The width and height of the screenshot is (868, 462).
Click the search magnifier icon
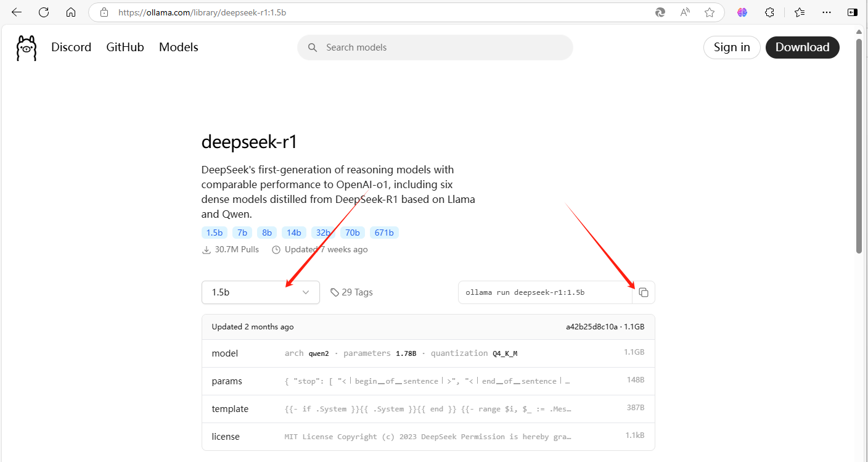(x=313, y=47)
